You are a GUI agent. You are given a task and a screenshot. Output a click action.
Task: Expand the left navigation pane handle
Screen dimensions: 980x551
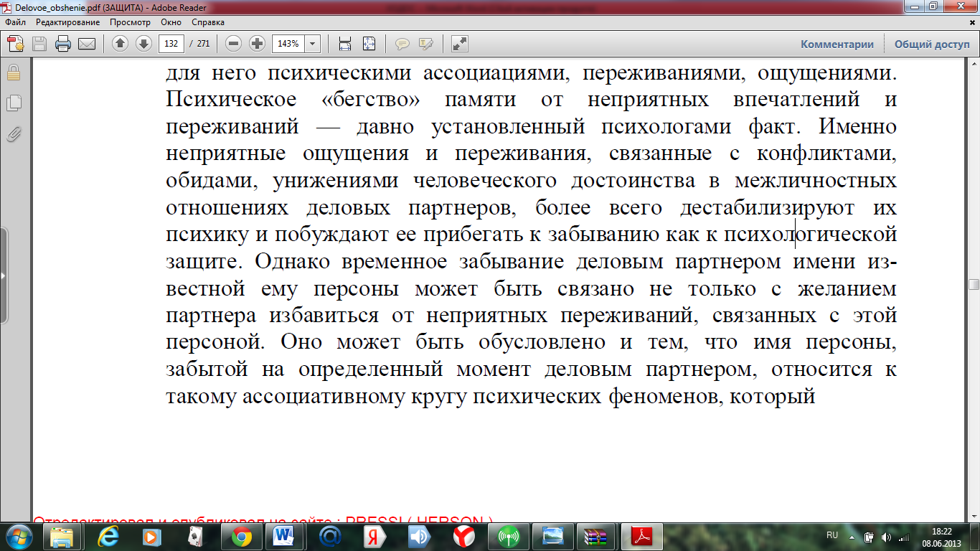pyautogui.click(x=4, y=275)
